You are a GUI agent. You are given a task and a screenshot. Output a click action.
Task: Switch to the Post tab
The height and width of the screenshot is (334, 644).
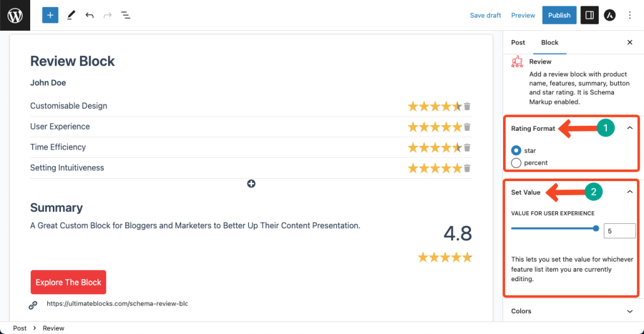518,43
